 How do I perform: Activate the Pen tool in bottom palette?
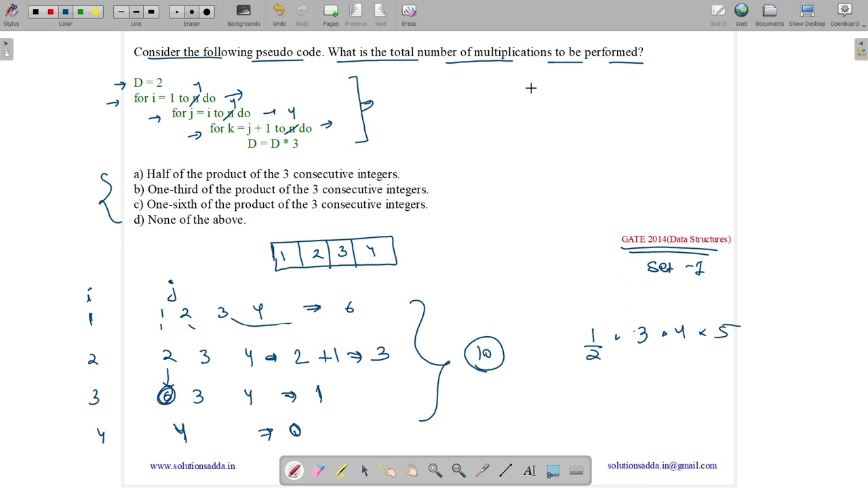[294, 470]
